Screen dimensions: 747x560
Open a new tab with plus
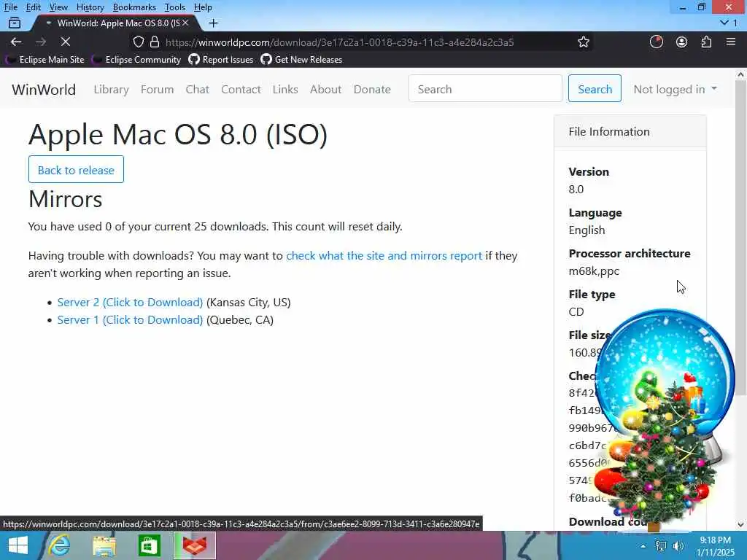[214, 23]
